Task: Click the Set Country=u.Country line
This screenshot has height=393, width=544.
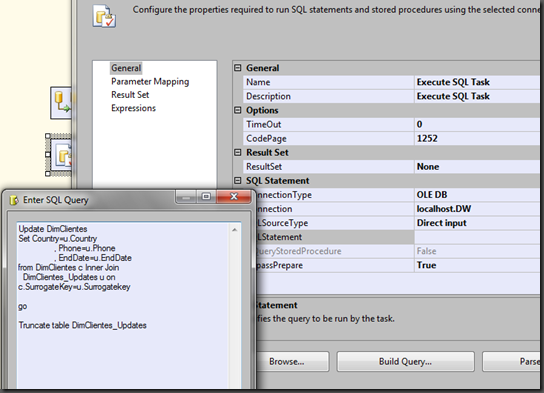Action: pos(58,239)
